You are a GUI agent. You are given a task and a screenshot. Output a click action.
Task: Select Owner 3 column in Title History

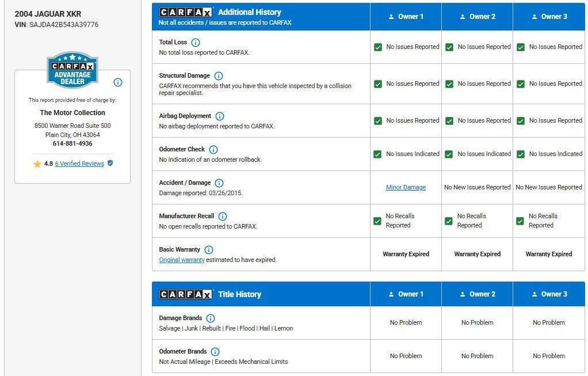549,294
